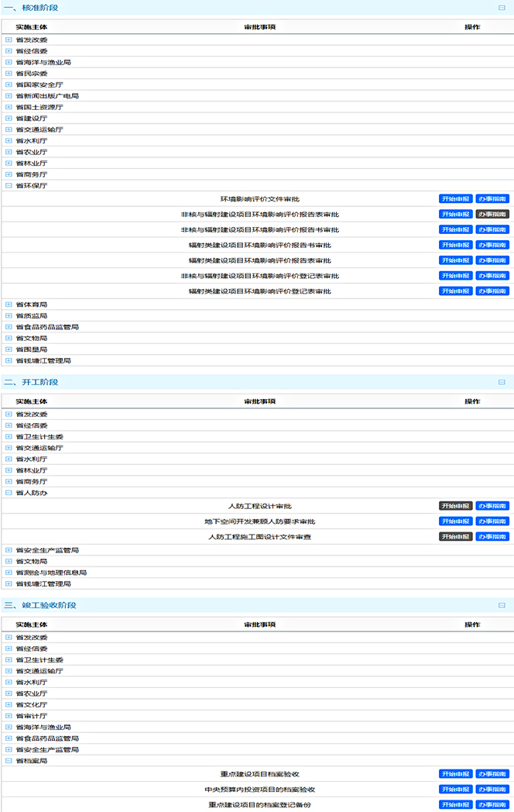Click the plus icon beside 省民宗委
The image size is (514, 812).
9,74
